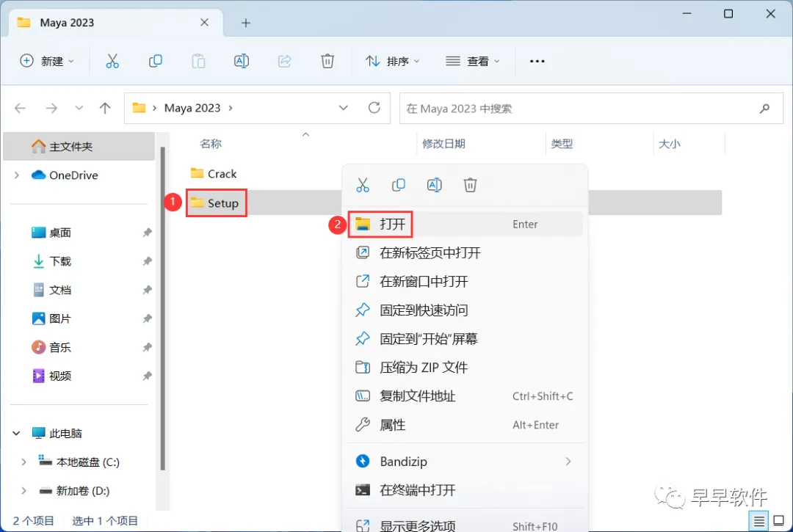Click the toolbar Share icon
This screenshot has height=532, width=793.
(x=285, y=61)
